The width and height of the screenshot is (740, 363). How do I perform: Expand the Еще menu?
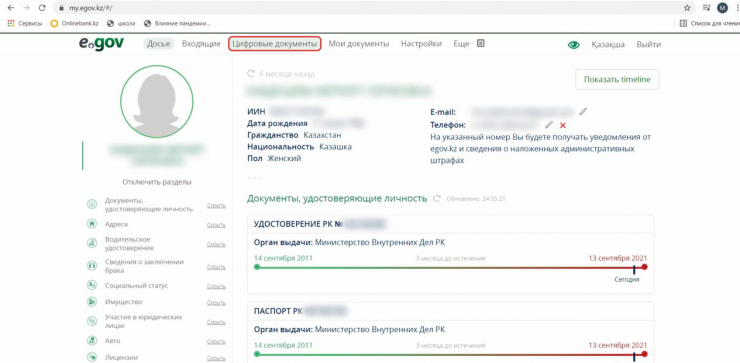click(x=461, y=44)
